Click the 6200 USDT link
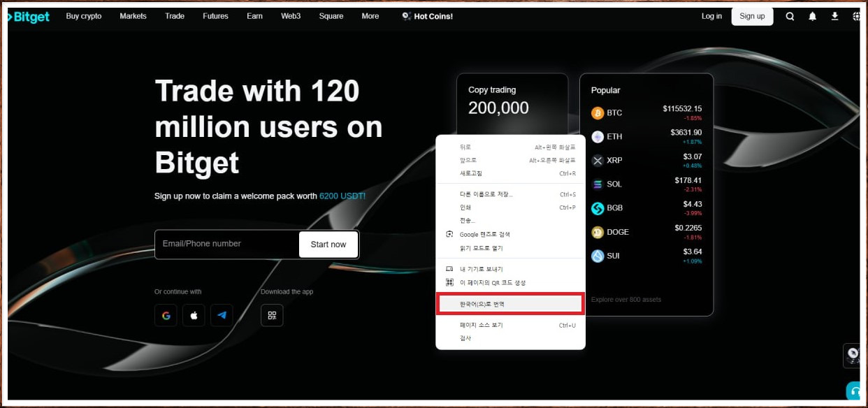This screenshot has width=868, height=408. [342, 196]
